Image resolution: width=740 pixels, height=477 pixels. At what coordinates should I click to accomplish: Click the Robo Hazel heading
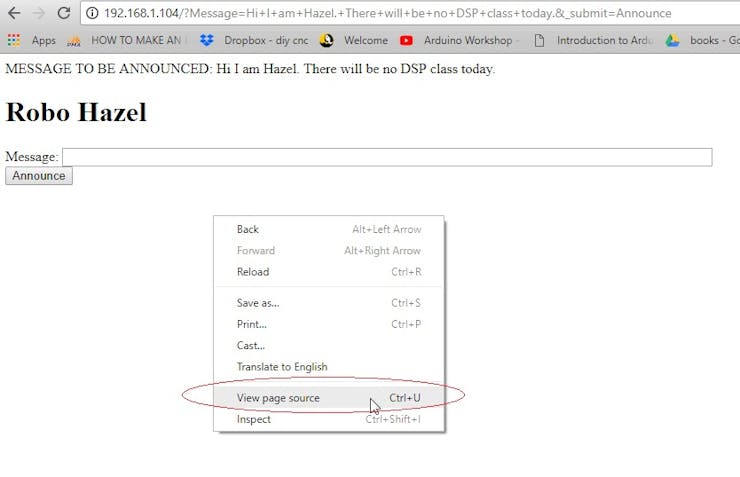pos(76,112)
